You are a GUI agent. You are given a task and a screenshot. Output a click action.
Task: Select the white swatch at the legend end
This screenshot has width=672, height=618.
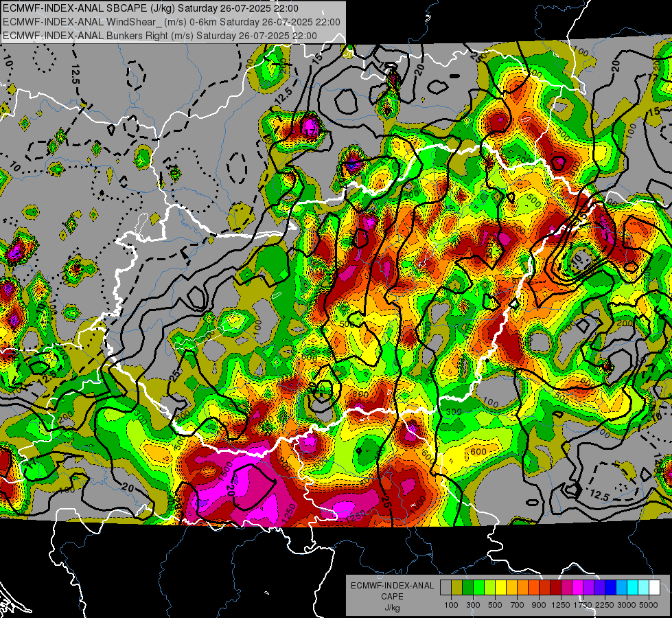pos(654,587)
